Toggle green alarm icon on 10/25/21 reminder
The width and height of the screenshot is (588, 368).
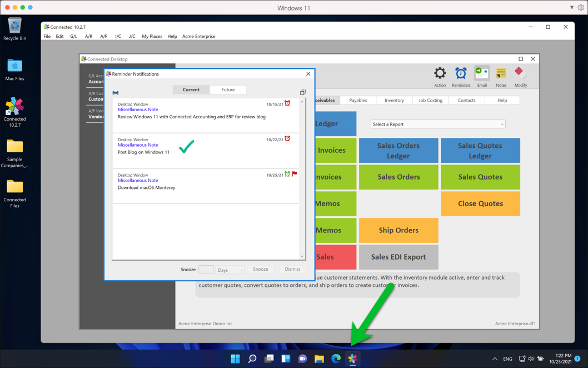click(287, 174)
